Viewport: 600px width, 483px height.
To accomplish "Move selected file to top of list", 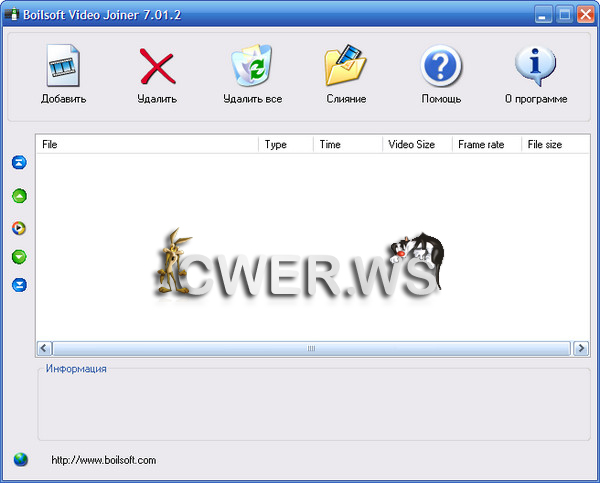I will click(x=19, y=162).
